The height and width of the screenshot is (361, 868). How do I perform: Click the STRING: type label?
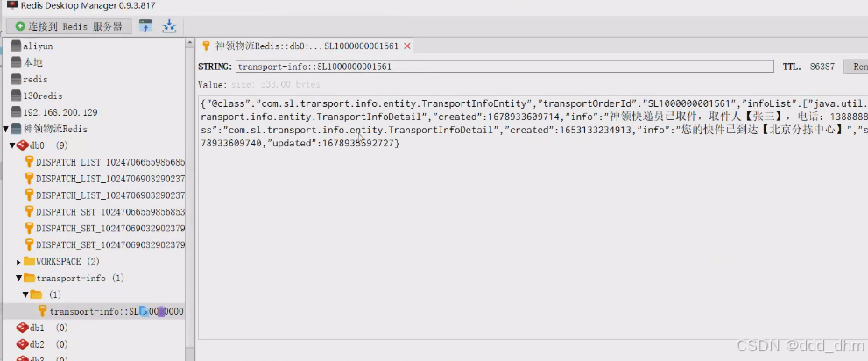click(x=215, y=67)
